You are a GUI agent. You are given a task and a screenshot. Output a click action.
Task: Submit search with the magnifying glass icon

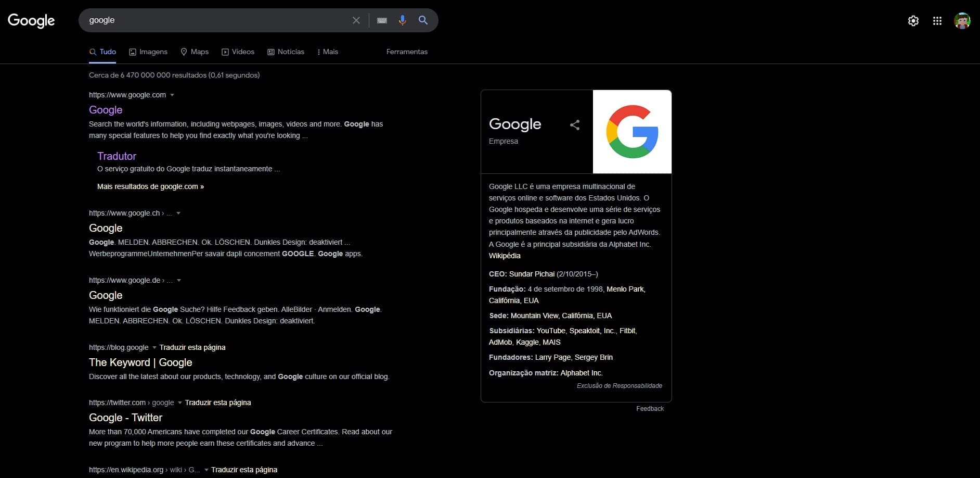coord(423,20)
